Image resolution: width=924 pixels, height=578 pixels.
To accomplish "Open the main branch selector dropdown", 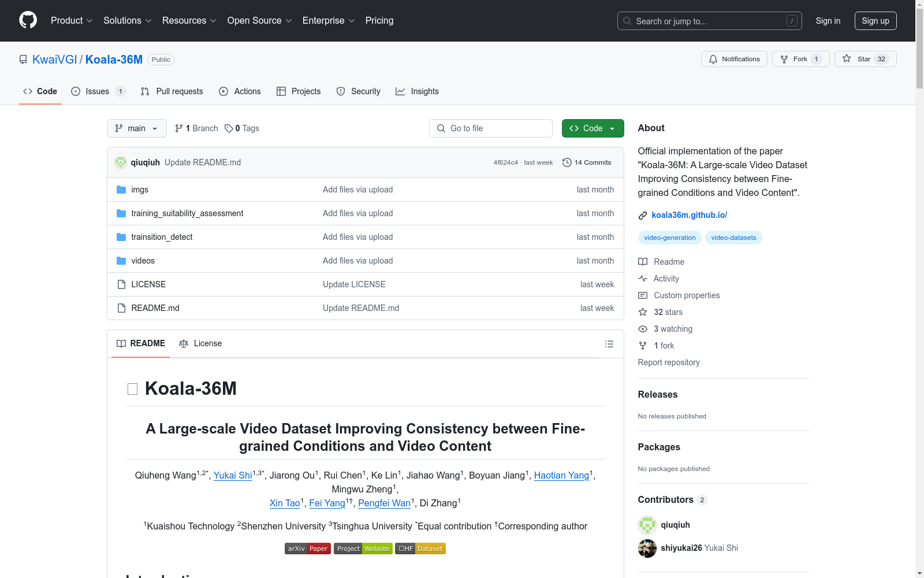I will [x=137, y=128].
